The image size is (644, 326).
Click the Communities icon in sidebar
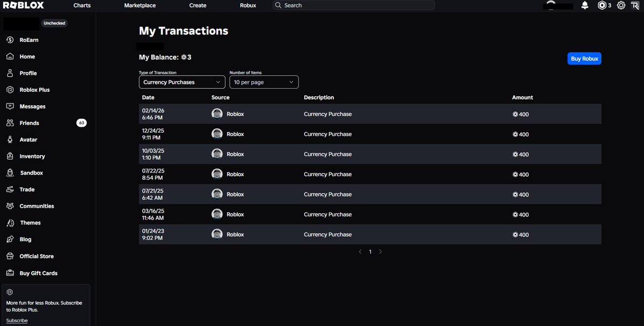[10, 206]
